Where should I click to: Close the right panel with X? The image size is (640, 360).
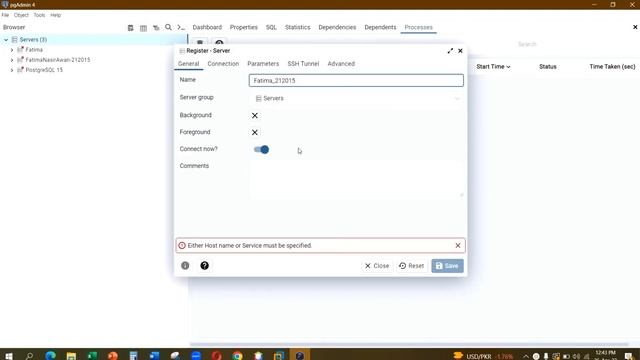[x=635, y=27]
